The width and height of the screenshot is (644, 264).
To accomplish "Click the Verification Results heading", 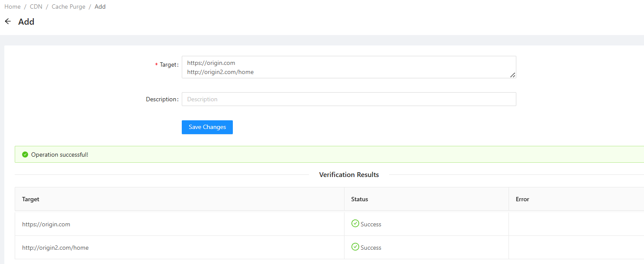I will [349, 175].
